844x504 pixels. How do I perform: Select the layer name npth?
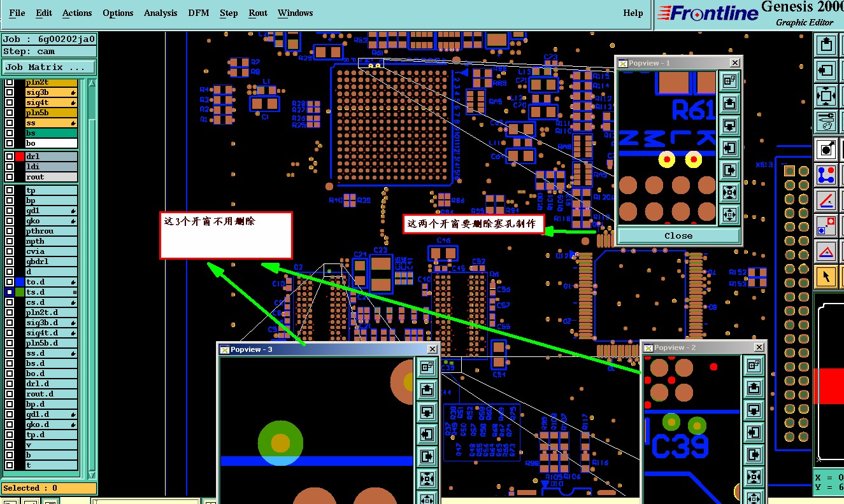pos(51,241)
